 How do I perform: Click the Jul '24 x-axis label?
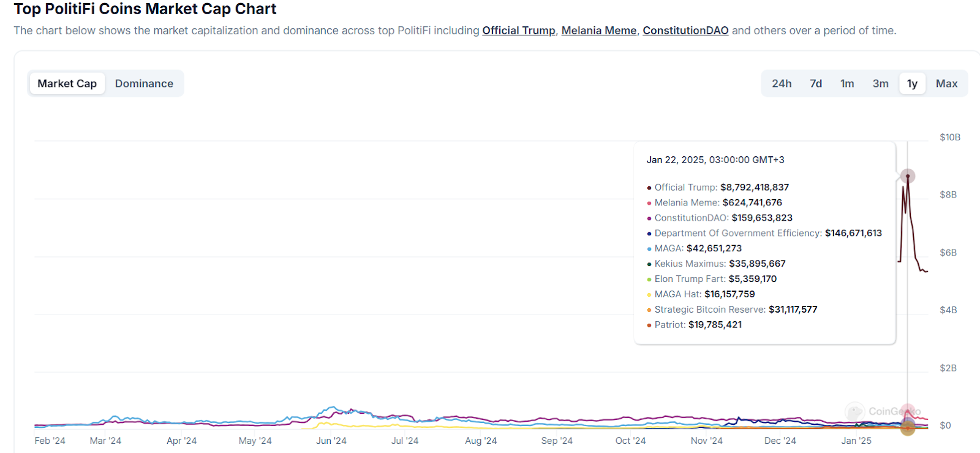pyautogui.click(x=405, y=441)
